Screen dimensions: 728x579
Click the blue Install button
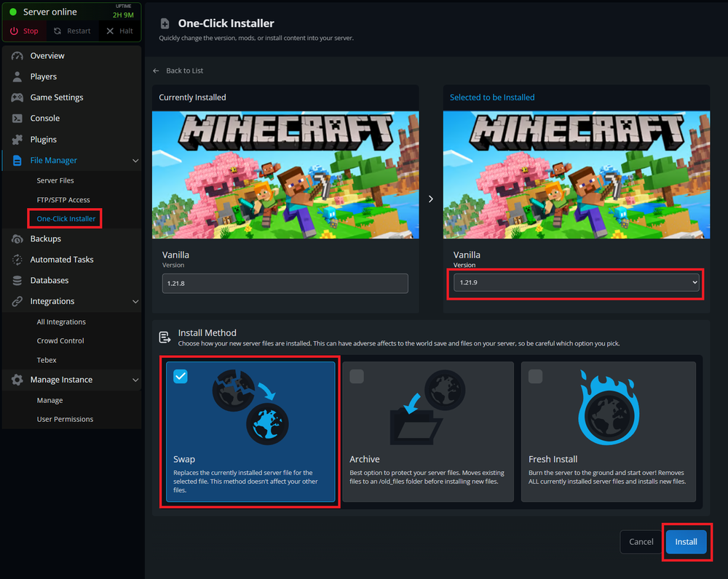pos(686,542)
